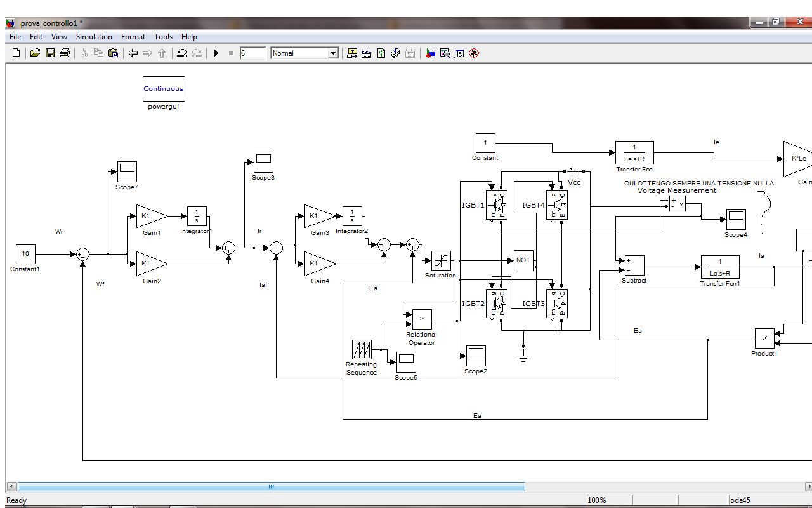This screenshot has height=508, width=812.
Task: Navigate back with left arrow icon
Action: point(133,53)
